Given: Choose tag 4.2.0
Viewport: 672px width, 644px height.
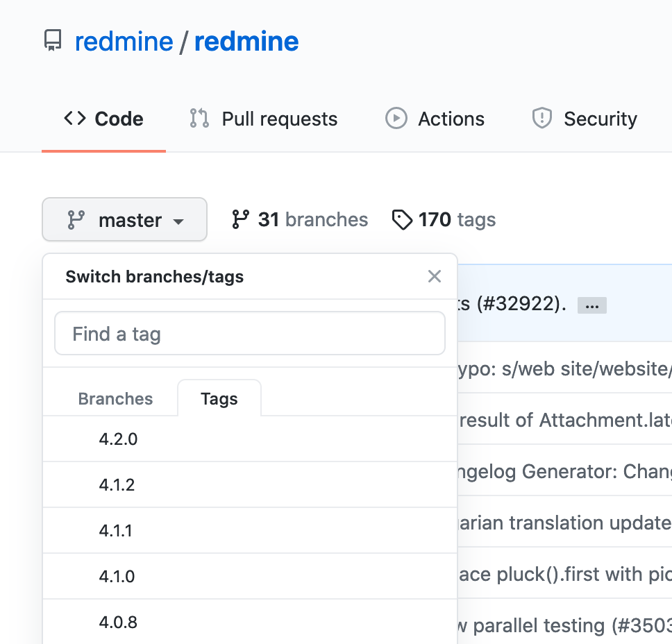Looking at the screenshot, I should [x=250, y=439].
